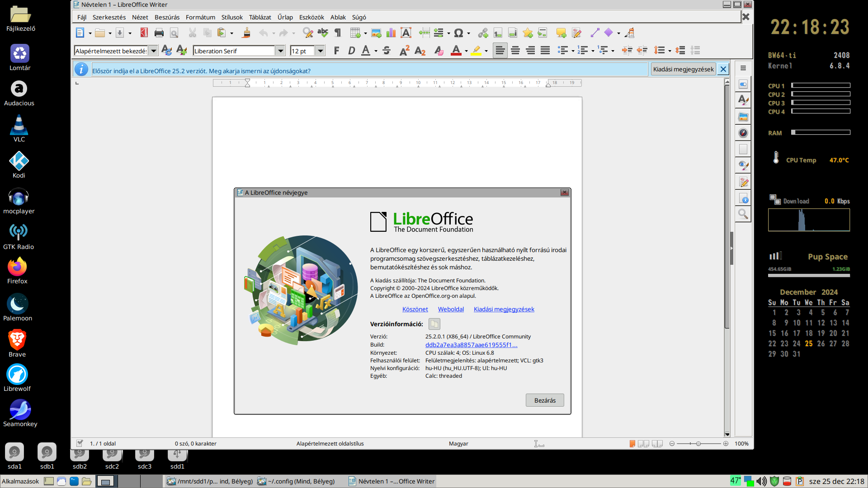Expand Liberation Serif font name dropdown
This screenshot has width=868, height=488.
(280, 51)
